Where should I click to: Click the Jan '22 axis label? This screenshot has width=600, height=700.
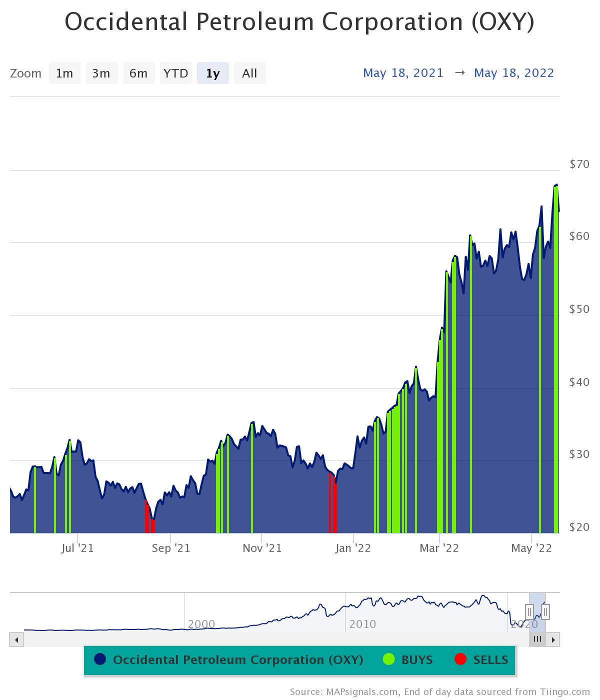(353, 548)
